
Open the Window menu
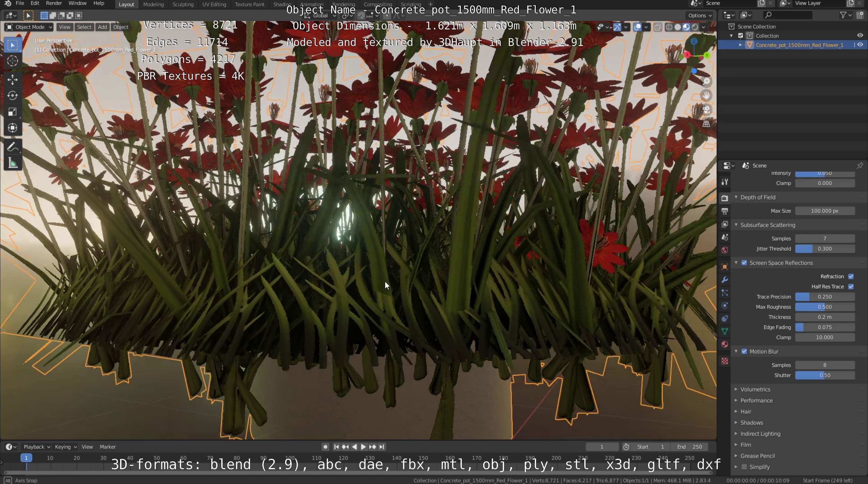(x=77, y=3)
